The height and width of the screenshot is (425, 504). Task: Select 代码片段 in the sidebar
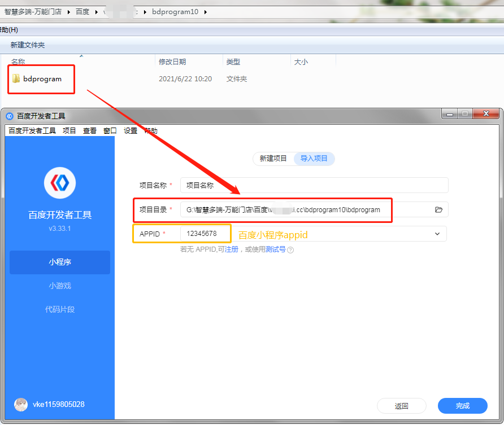point(60,309)
